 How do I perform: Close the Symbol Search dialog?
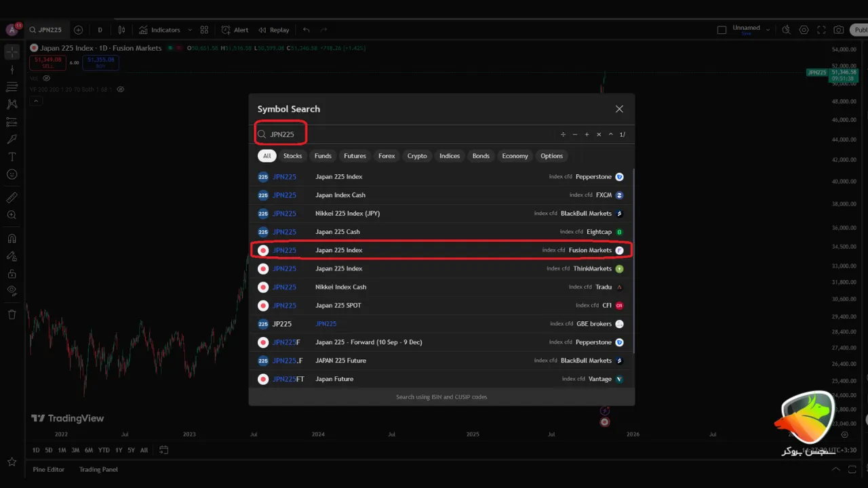click(x=619, y=109)
